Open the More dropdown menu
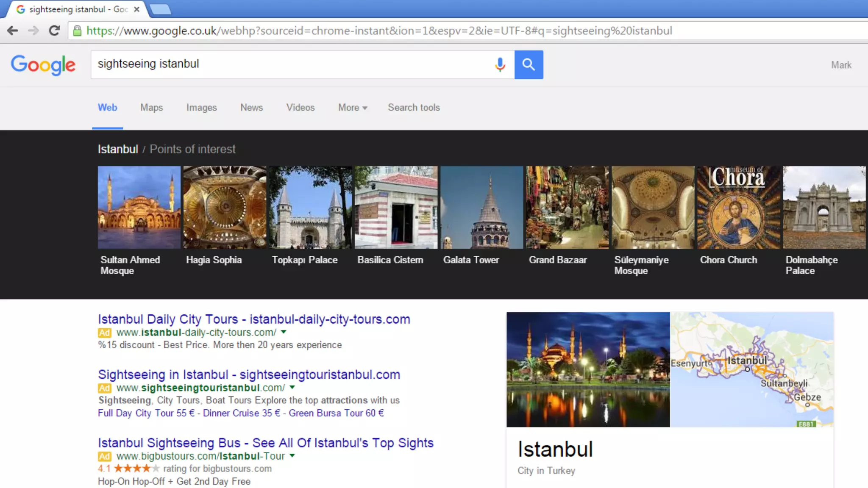Viewport: 868px width, 488px height. coord(352,108)
